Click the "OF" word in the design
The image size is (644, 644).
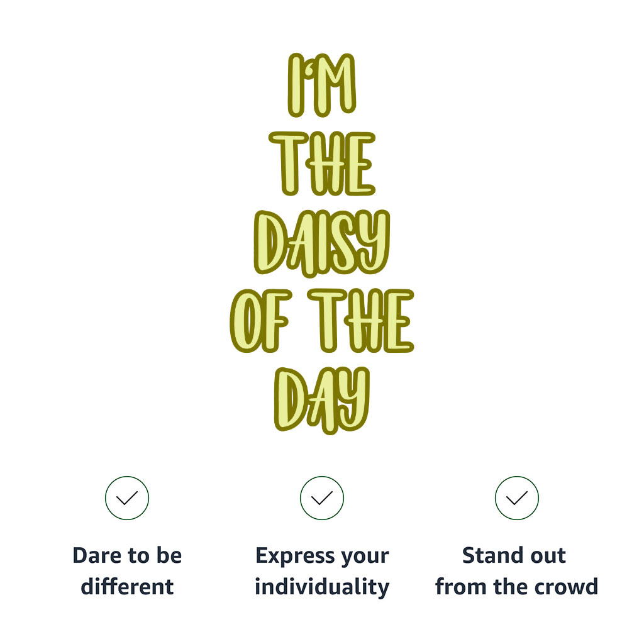click(259, 321)
